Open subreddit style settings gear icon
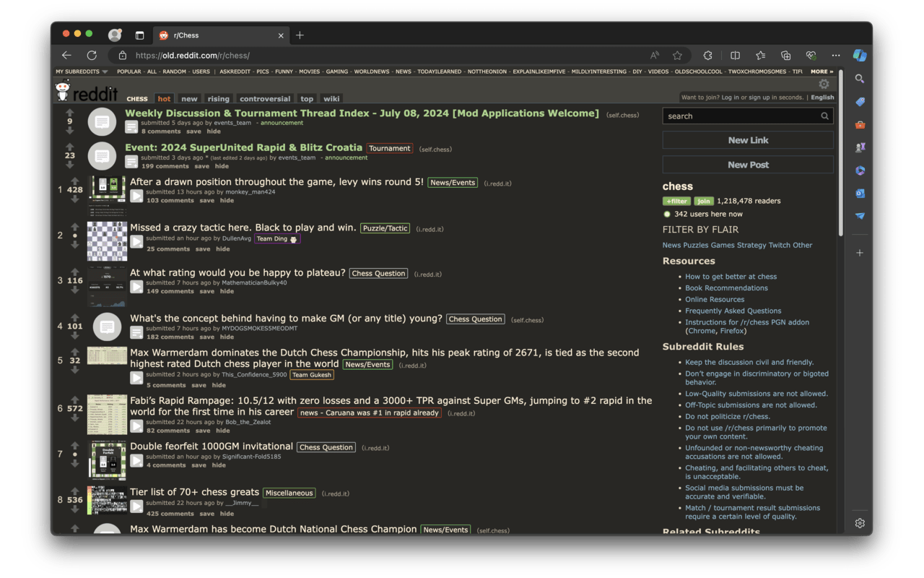Screen dimensions: 924x578 (x=824, y=84)
